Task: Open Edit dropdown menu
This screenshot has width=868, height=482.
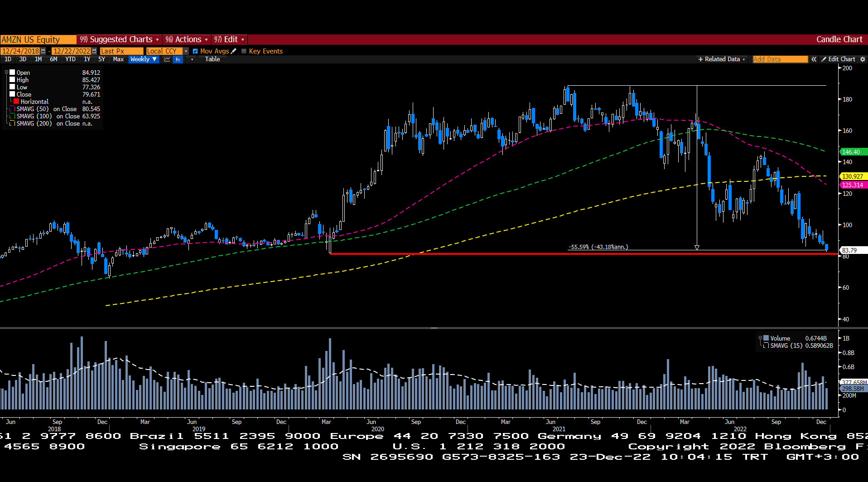Action: 229,39
